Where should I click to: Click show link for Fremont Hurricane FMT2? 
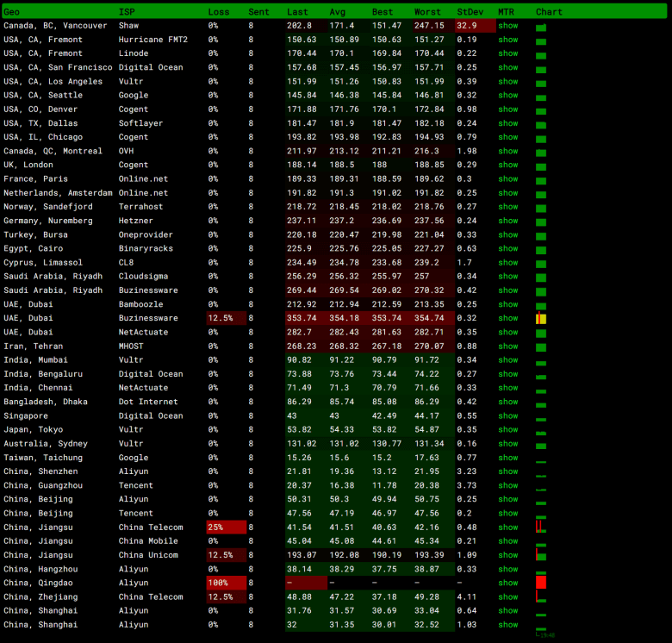coord(507,40)
